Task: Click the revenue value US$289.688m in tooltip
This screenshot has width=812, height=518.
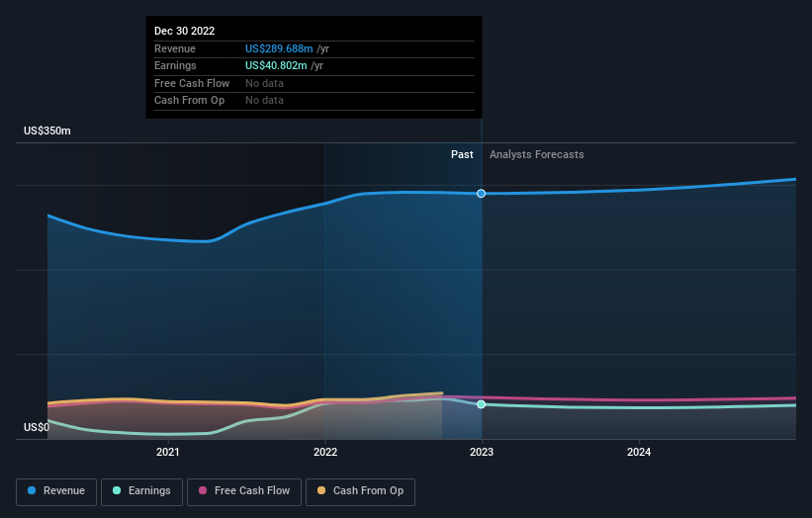Action: click(279, 48)
